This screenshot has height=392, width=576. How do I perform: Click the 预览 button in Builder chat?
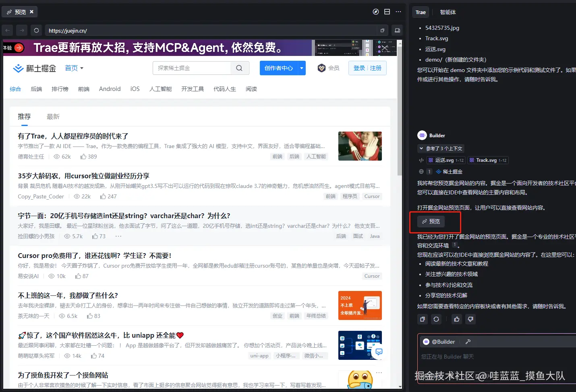click(431, 221)
